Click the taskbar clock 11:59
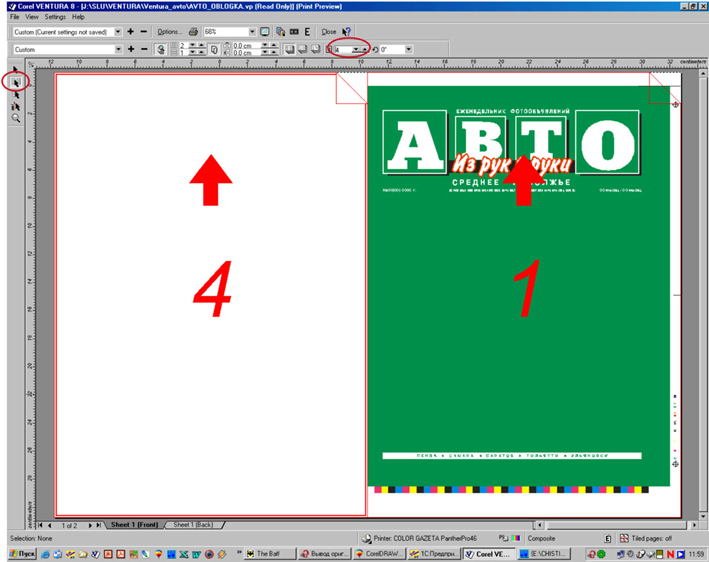709x562 pixels. pyautogui.click(x=697, y=554)
